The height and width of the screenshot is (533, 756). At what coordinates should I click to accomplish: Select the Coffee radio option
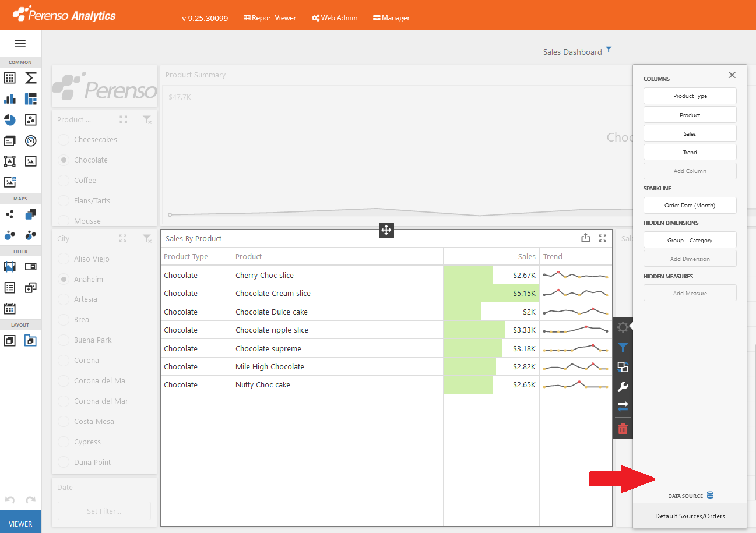[64, 181]
